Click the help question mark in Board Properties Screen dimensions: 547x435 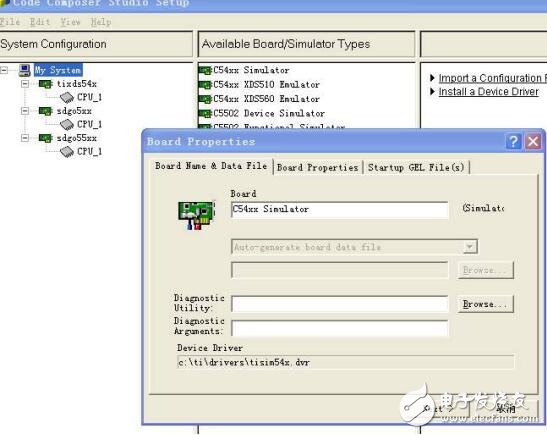click(x=514, y=142)
